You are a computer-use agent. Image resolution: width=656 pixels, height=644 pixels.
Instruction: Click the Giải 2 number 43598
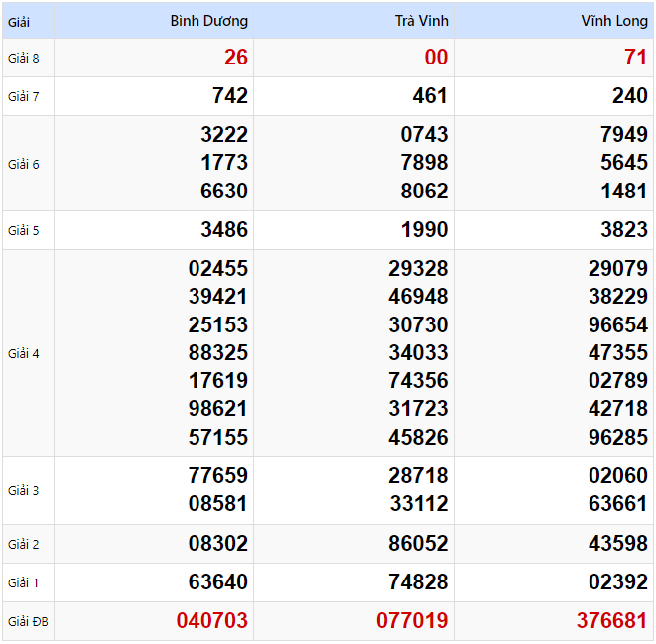click(618, 544)
